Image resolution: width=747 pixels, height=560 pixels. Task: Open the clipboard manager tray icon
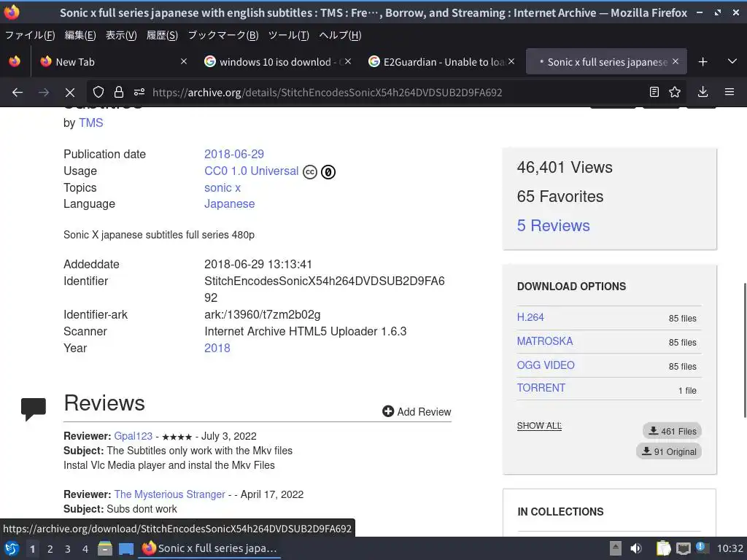pyautogui.click(x=663, y=548)
